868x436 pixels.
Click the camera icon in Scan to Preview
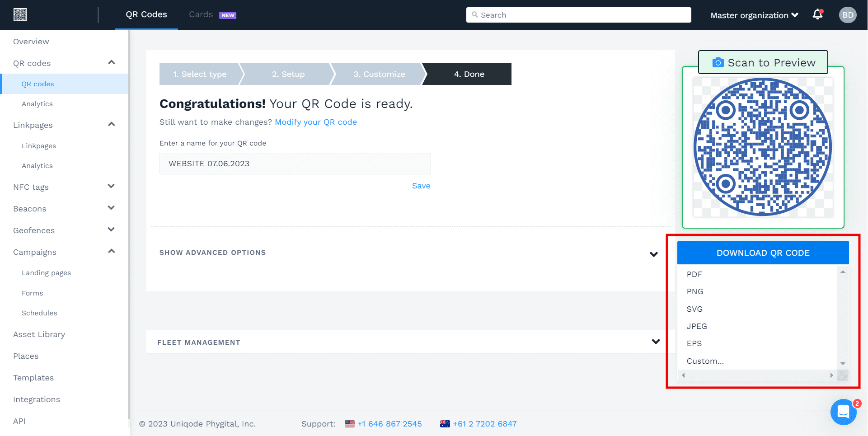click(718, 62)
